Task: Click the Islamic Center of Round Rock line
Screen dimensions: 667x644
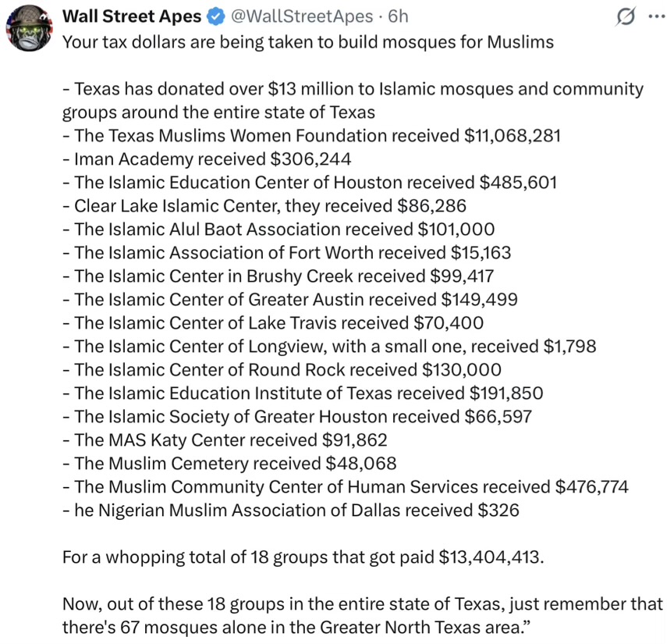Action: 282,370
